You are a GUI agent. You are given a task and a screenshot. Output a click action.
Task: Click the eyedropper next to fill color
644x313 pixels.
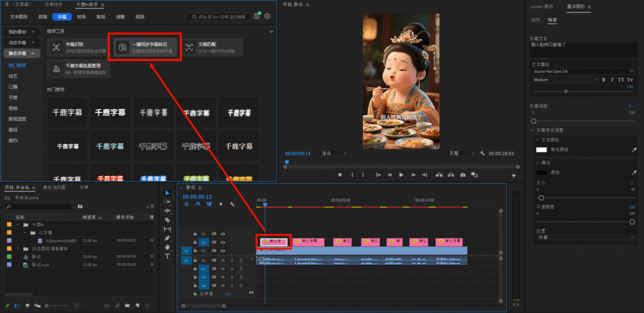[634, 150]
